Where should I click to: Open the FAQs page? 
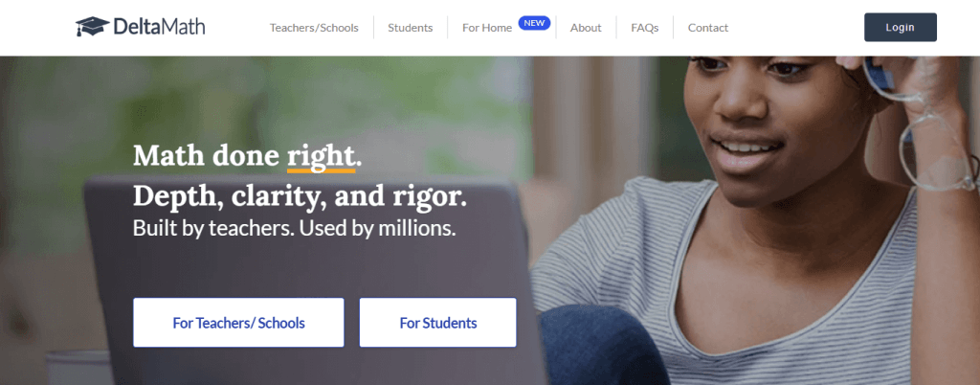(x=644, y=28)
